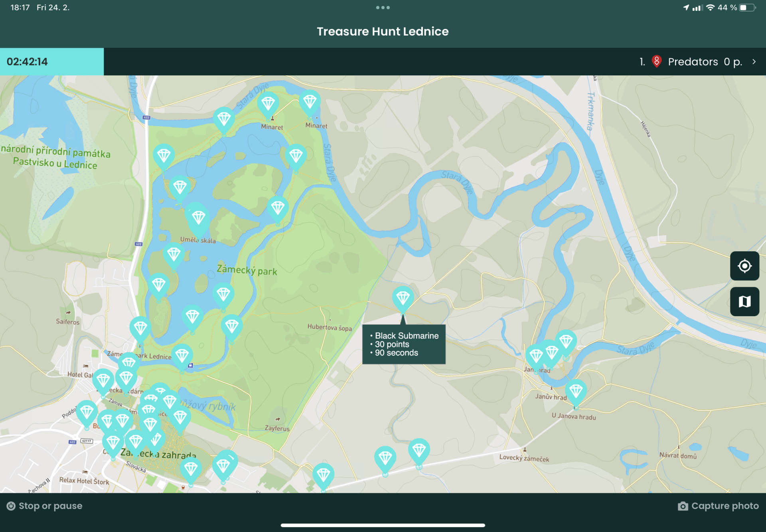Expand the Predators team ranking chevron

[x=754, y=61]
